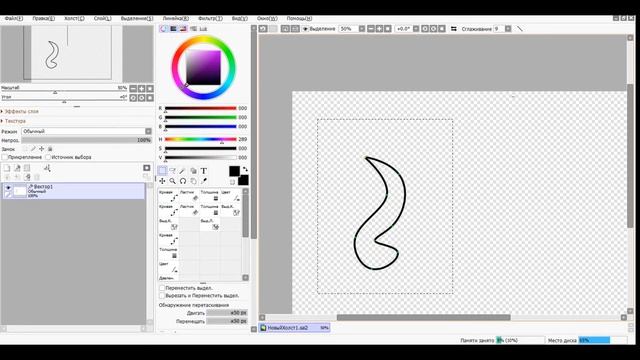Image resolution: width=640 pixels, height=360 pixels.
Task: Show the color mixer panel icon
Action: (x=193, y=29)
